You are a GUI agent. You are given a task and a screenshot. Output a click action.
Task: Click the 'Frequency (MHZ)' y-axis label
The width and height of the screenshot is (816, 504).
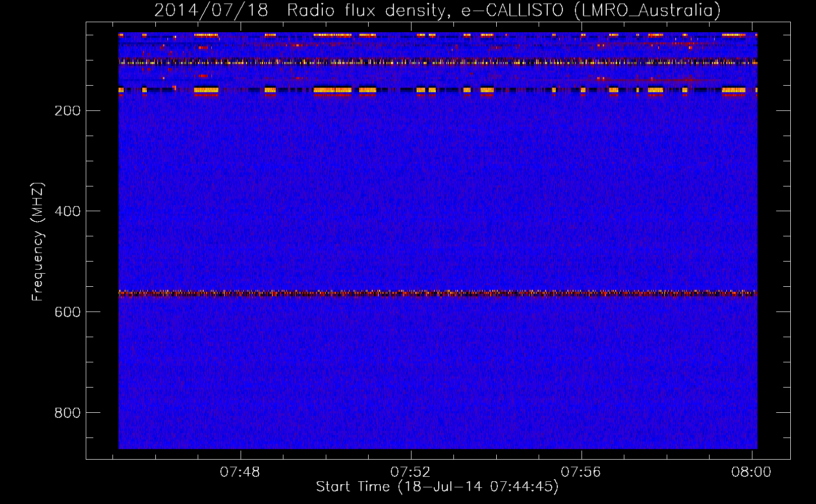pyautogui.click(x=38, y=242)
